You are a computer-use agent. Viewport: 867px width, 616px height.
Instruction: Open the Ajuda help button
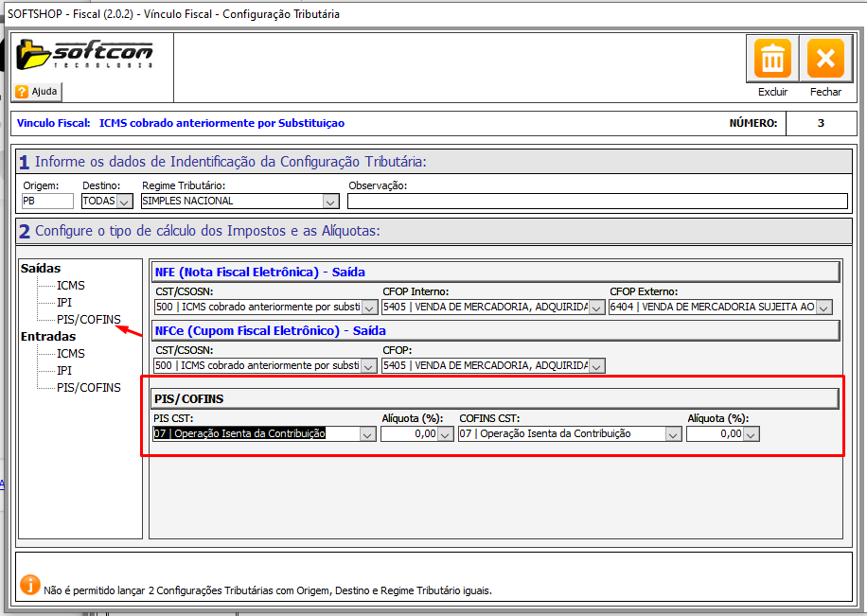pos(38,92)
